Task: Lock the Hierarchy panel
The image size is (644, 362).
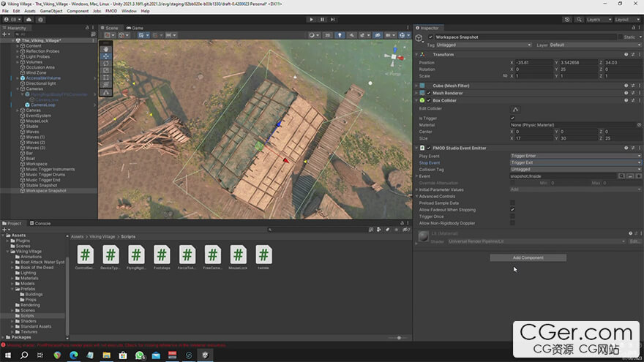Action: point(87,28)
